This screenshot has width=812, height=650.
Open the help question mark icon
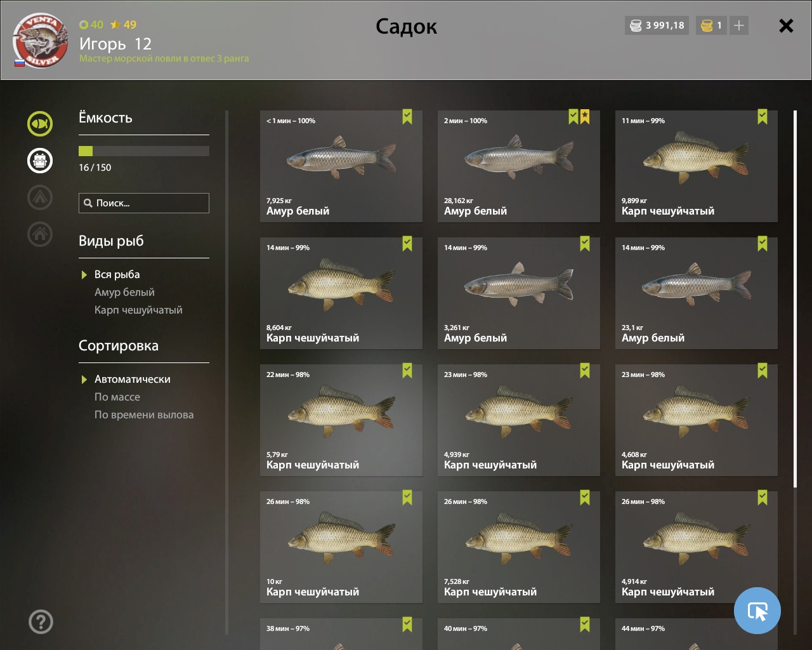(x=41, y=621)
